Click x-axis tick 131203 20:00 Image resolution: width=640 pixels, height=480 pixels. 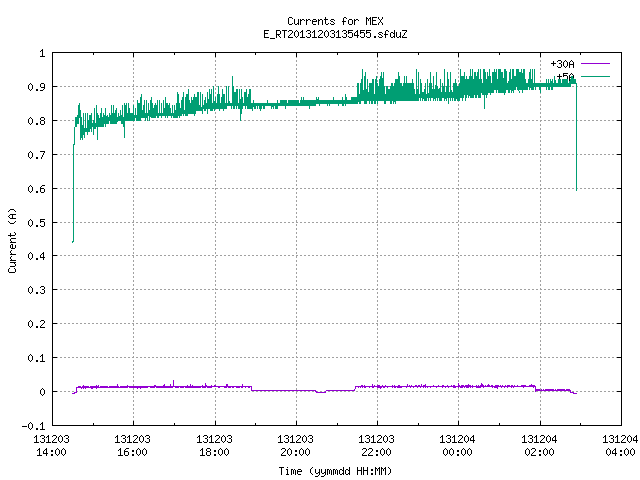click(295, 445)
